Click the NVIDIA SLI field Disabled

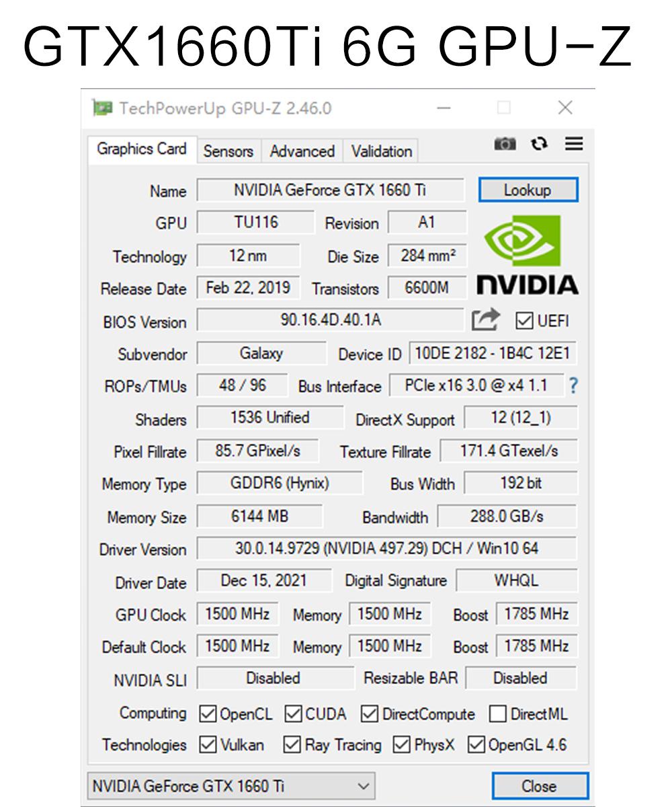click(274, 679)
